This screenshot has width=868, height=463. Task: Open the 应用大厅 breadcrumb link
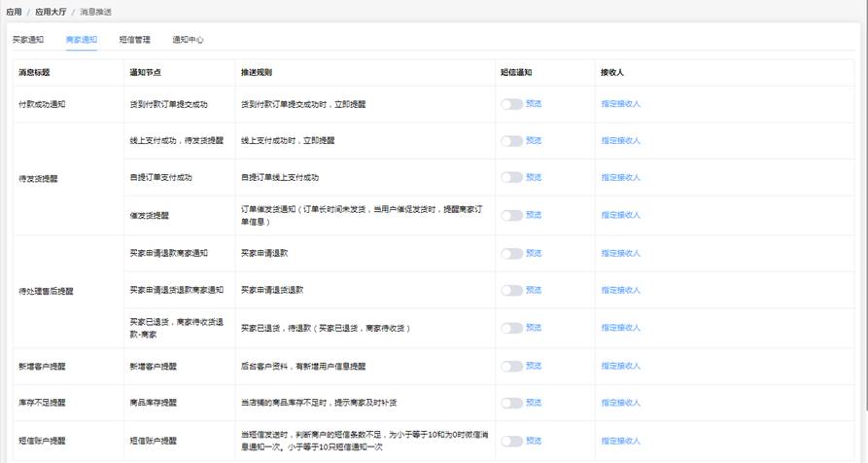tap(51, 12)
